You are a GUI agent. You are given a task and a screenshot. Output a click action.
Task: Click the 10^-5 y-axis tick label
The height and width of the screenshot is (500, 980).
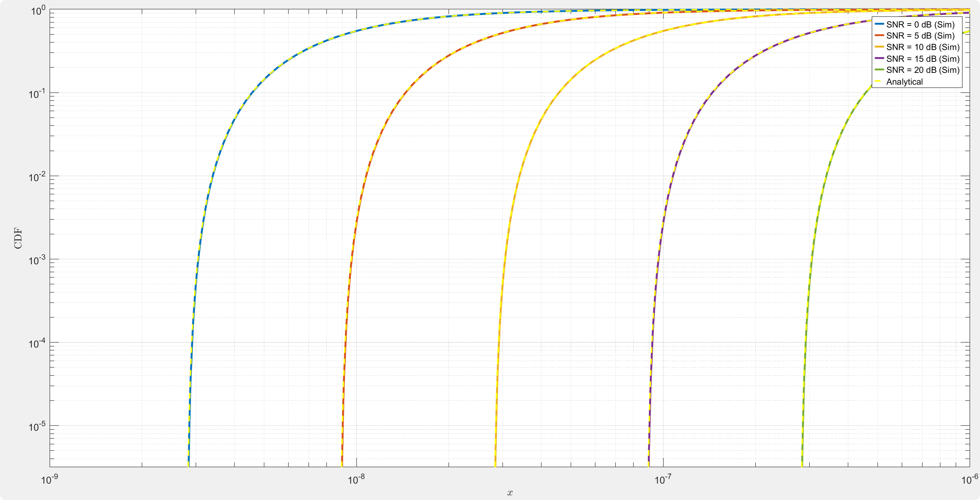click(37, 427)
